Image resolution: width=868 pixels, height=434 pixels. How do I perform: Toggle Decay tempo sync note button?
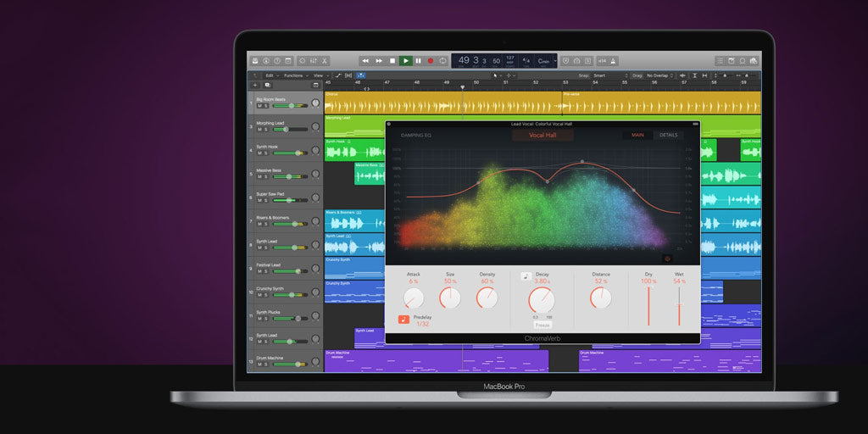coord(526,275)
